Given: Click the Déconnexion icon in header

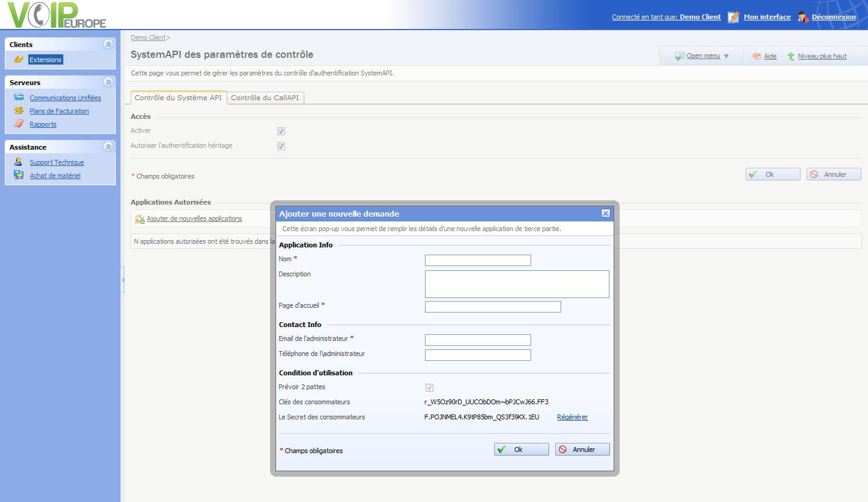Looking at the screenshot, I should pos(802,17).
